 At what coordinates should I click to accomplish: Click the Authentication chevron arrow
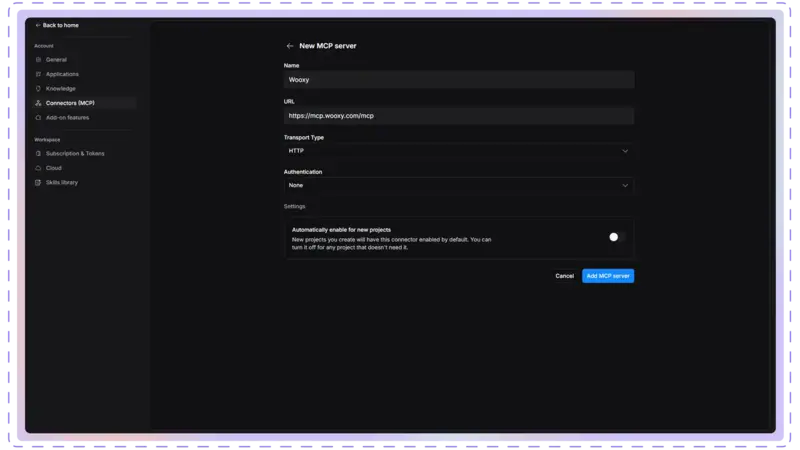(x=625, y=185)
